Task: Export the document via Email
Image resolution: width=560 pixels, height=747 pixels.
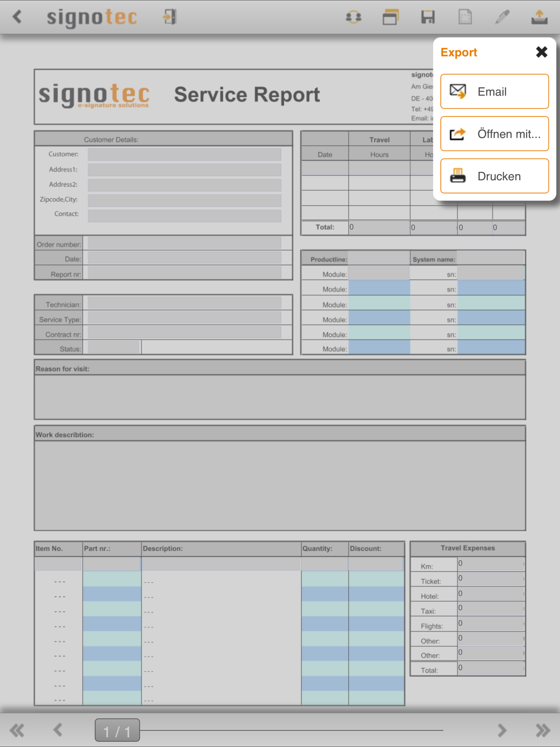Action: 494,92
